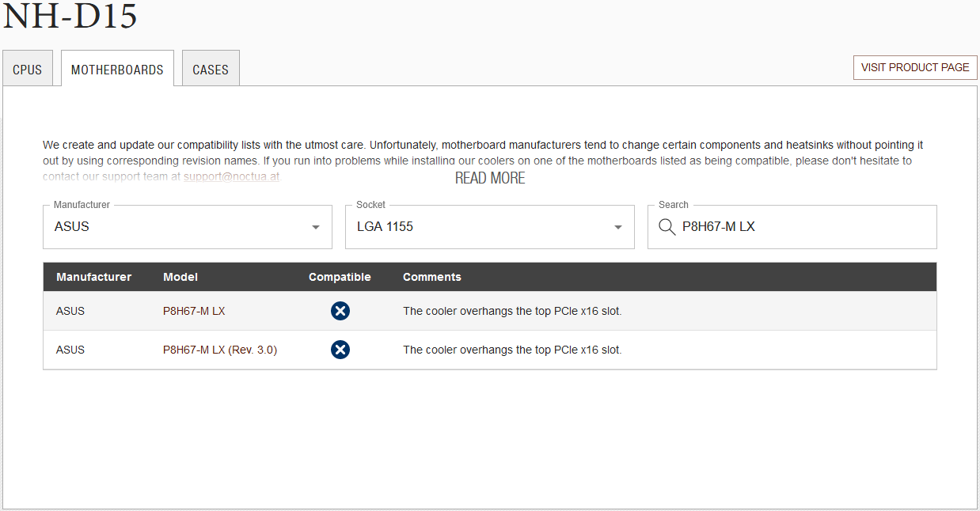The height and width of the screenshot is (511, 980).
Task: Click the NH-D15 page heading
Action: (70, 16)
